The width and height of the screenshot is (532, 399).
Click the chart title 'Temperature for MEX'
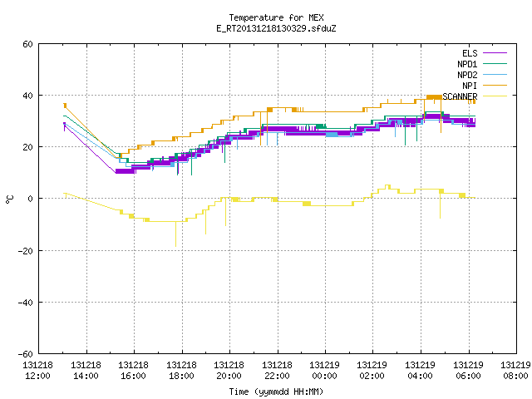[276, 17]
